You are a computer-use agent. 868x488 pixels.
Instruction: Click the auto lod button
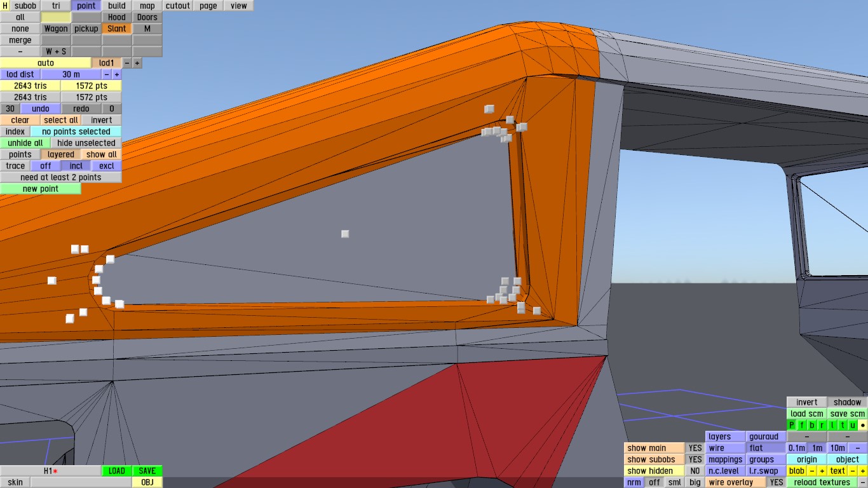pos(46,63)
